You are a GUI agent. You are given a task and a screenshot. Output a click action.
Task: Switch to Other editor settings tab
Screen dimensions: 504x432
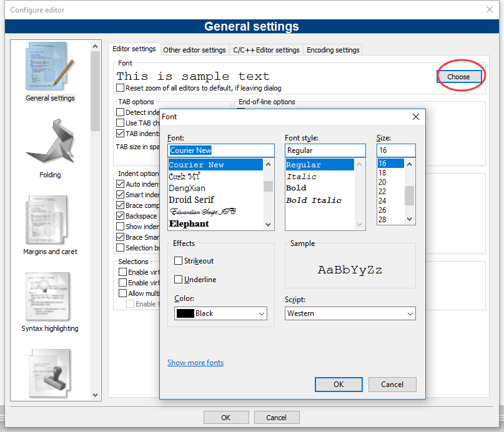[x=194, y=50]
